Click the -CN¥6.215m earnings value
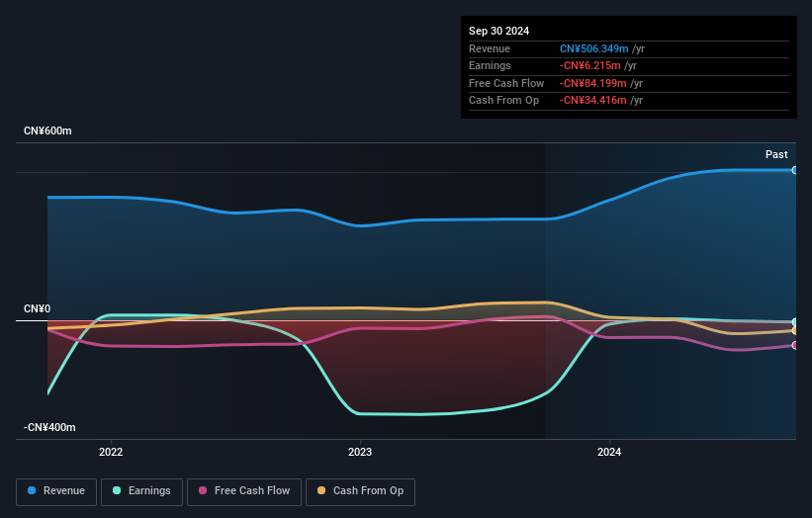This screenshot has height=518, width=812. 589,65
